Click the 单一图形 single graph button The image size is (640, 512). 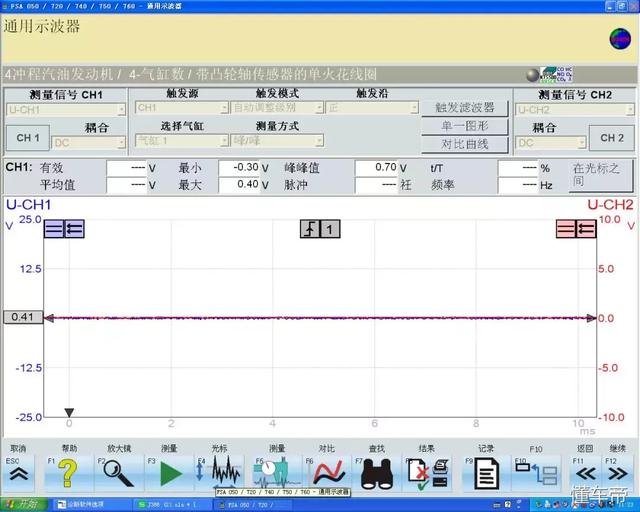click(465, 126)
